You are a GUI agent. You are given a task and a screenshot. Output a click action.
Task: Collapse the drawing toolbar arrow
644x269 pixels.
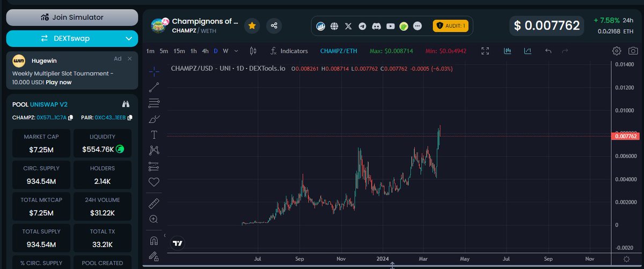[165, 235]
